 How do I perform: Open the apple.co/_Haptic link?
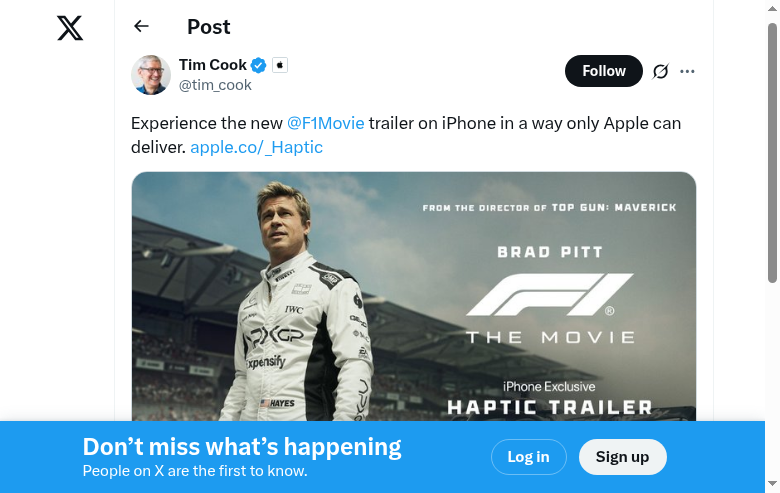256,147
